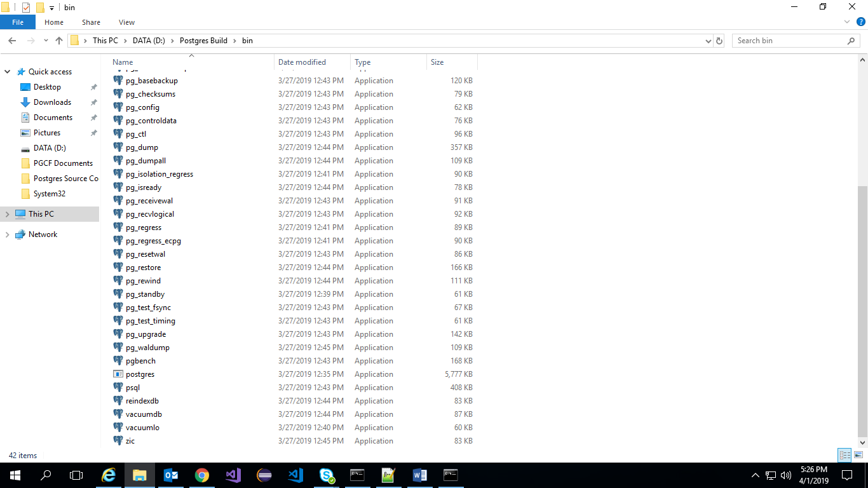Click the Help question mark icon
This screenshot has width=868, height=488.
pyautogui.click(x=861, y=22)
